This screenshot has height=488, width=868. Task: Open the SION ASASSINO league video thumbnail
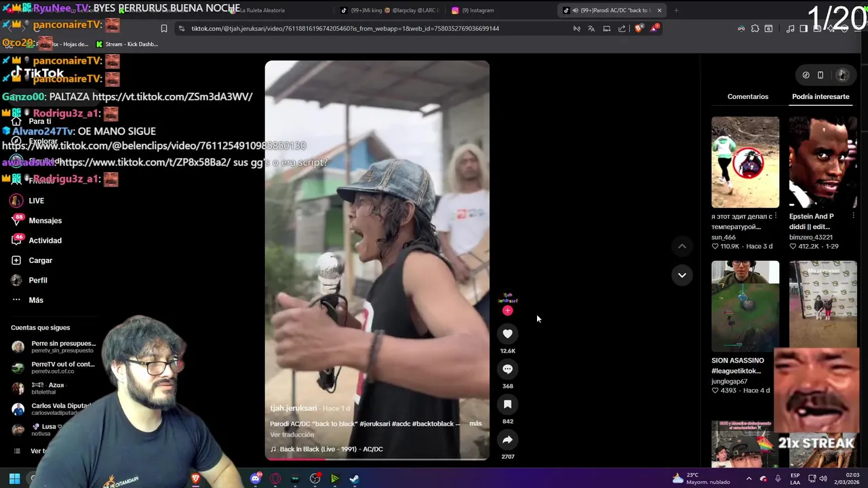coord(745,306)
